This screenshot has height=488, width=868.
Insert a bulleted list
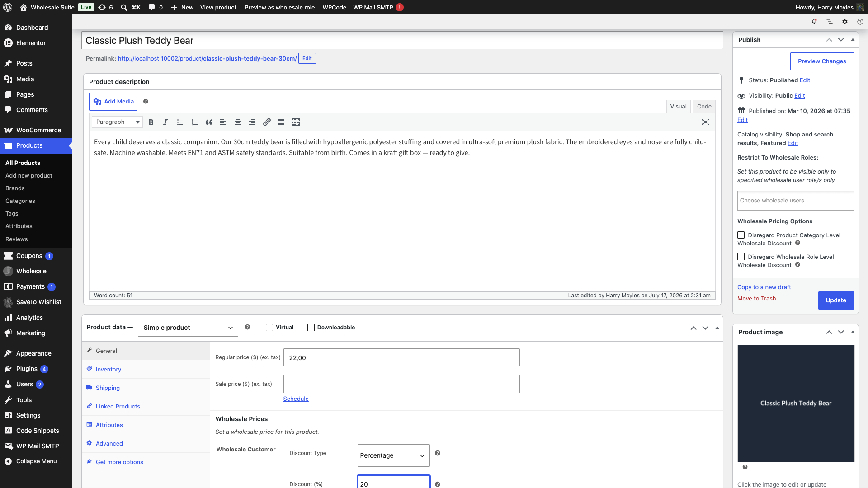(180, 122)
